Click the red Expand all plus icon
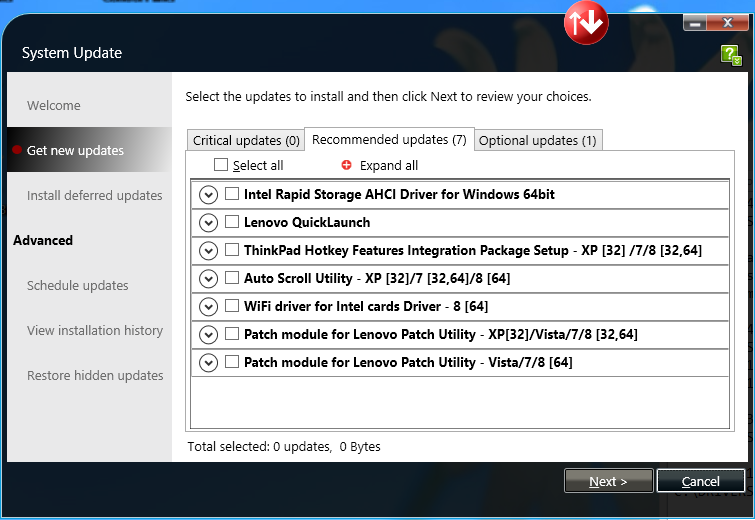This screenshot has height=520, width=755. (346, 165)
